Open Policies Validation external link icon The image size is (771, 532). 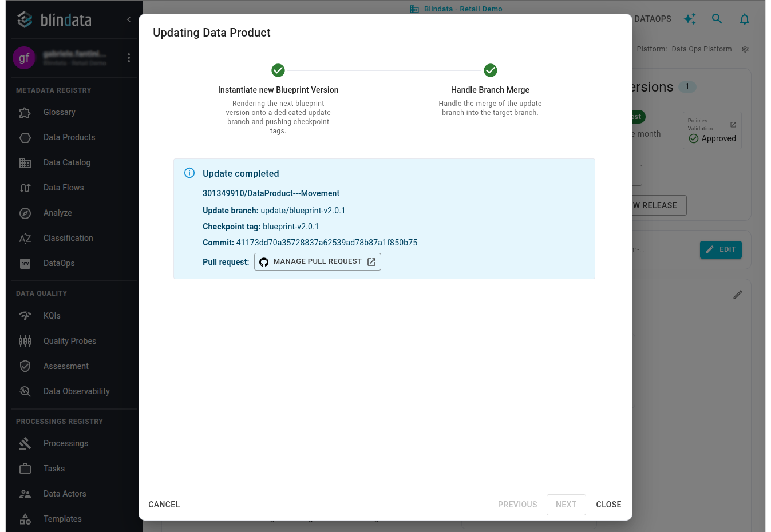point(733,125)
